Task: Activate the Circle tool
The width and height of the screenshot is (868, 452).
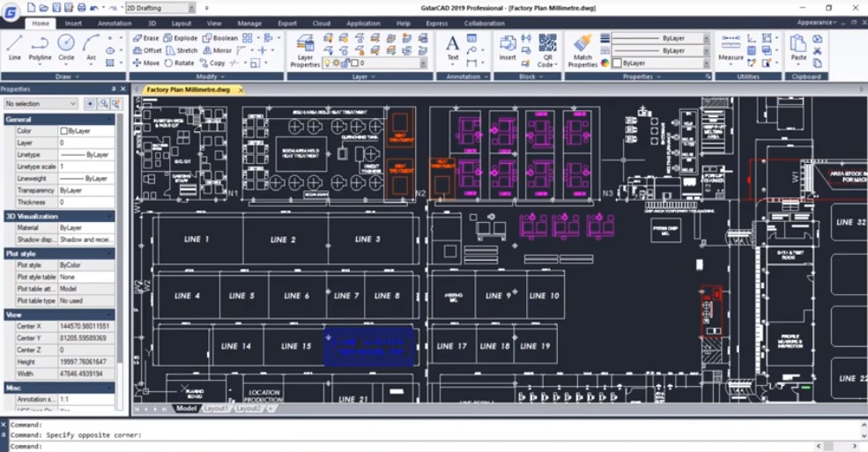Action: pos(66,47)
